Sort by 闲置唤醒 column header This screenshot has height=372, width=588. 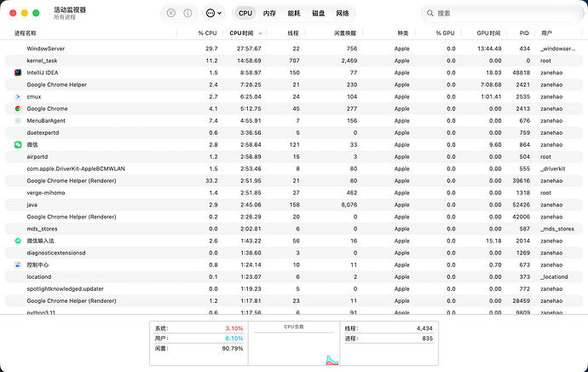point(345,33)
